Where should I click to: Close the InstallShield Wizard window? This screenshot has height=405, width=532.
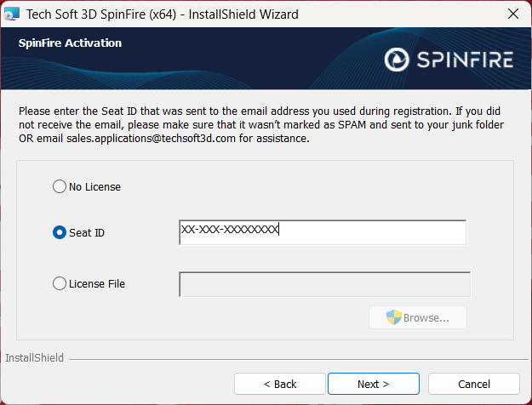pos(512,14)
